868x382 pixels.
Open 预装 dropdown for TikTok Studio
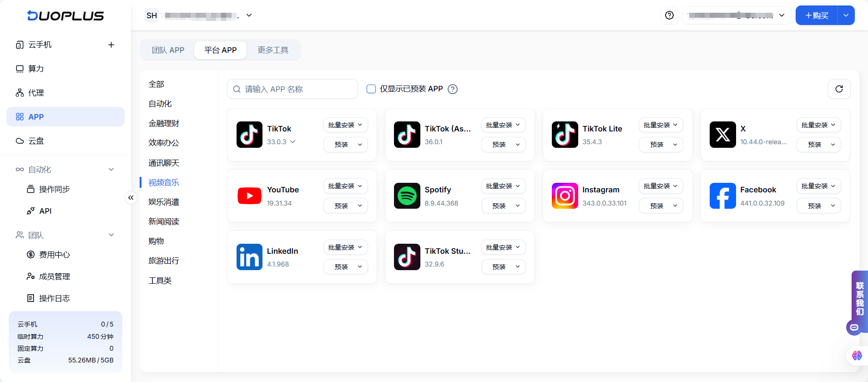tap(503, 267)
